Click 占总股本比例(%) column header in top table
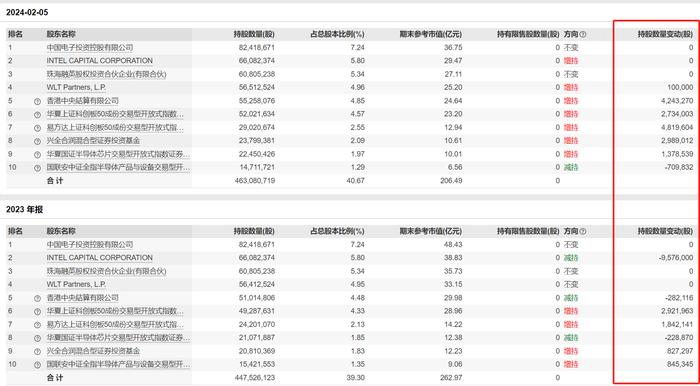700x386 pixels. [338, 34]
